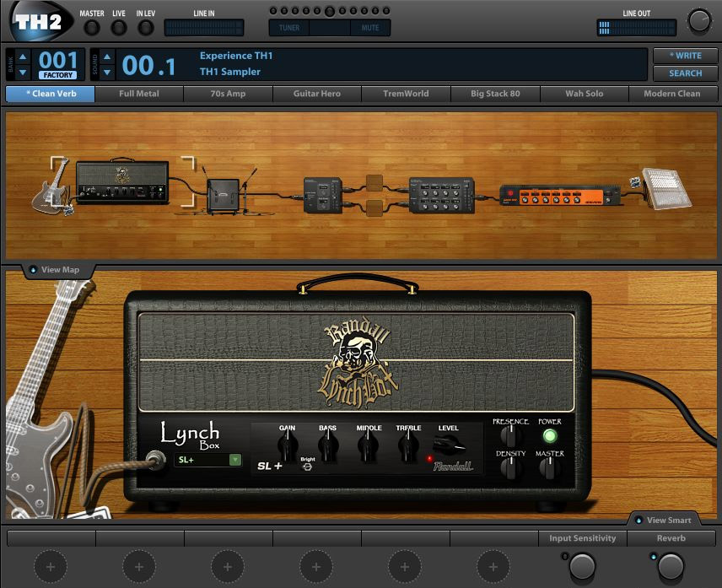This screenshot has height=588, width=722.
Task: Select the splitter module in the signal chain
Action: [323, 195]
